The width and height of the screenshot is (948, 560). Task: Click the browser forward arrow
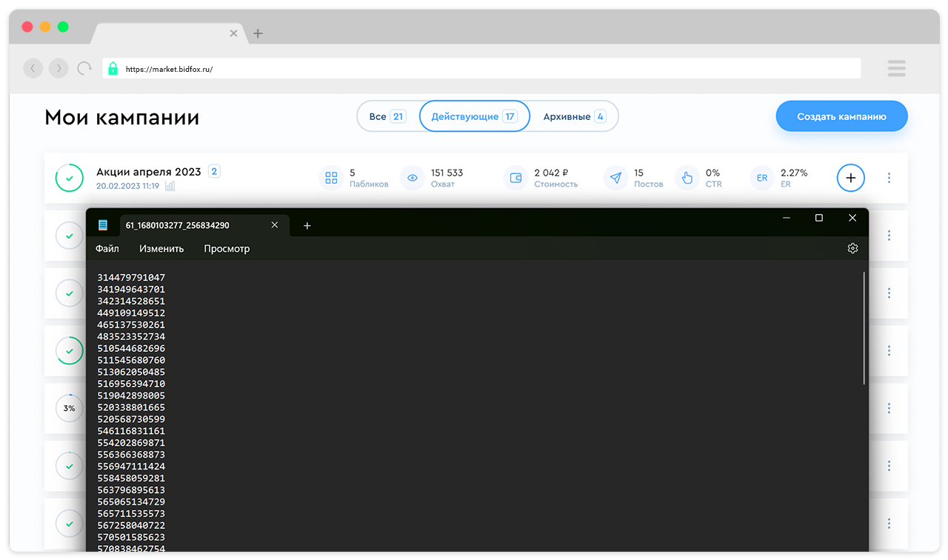[x=59, y=69]
